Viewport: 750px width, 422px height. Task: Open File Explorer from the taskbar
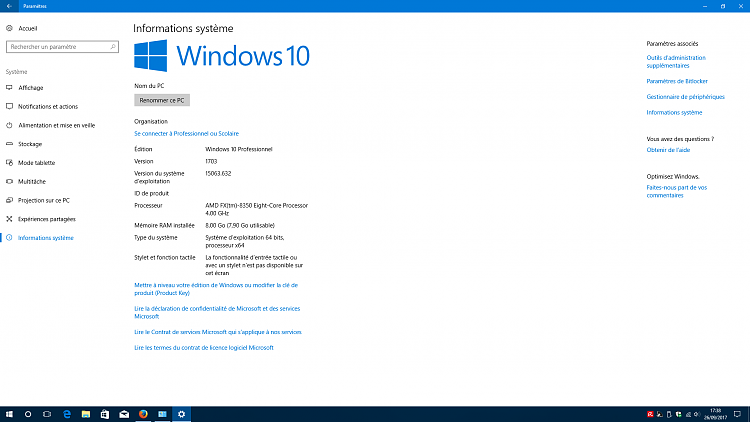pos(86,414)
